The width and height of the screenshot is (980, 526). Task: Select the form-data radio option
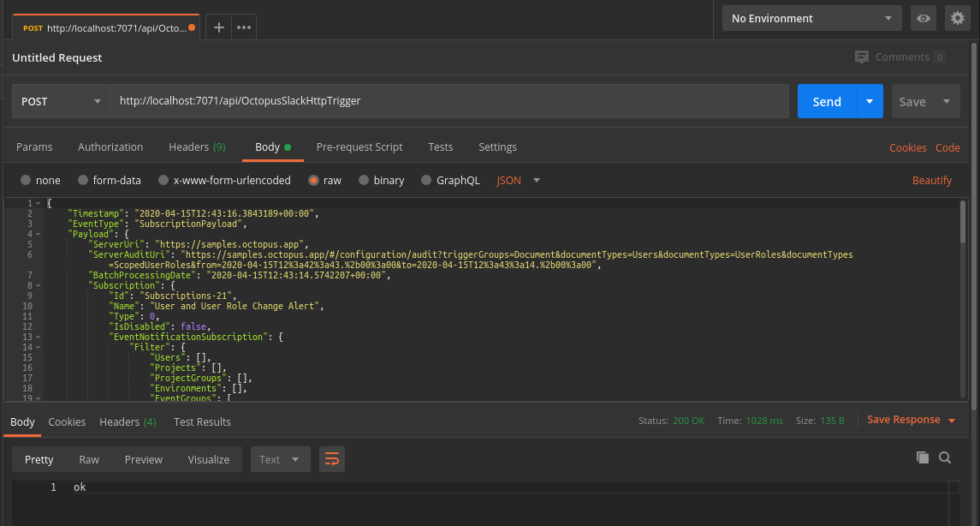(82, 180)
